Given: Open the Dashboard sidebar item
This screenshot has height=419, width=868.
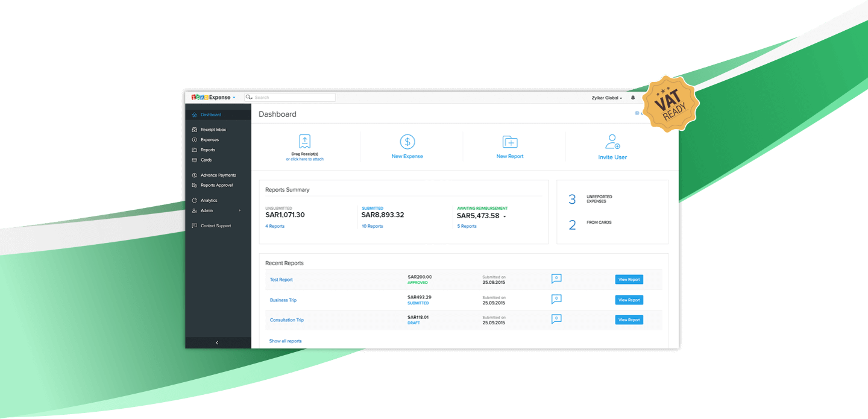Looking at the screenshot, I should tap(218, 115).
